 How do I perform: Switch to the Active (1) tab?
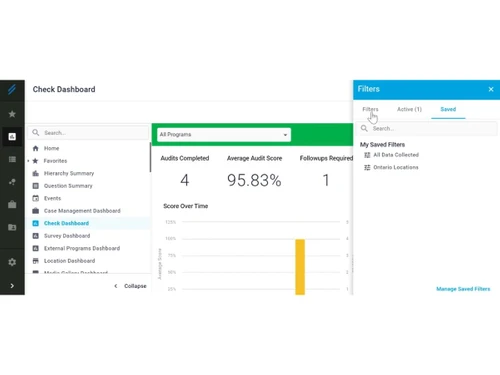[x=409, y=109]
